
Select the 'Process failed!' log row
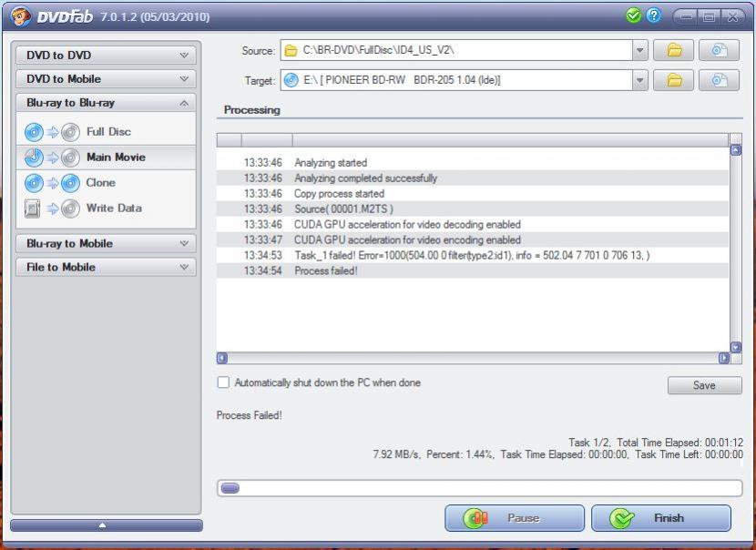(473, 271)
